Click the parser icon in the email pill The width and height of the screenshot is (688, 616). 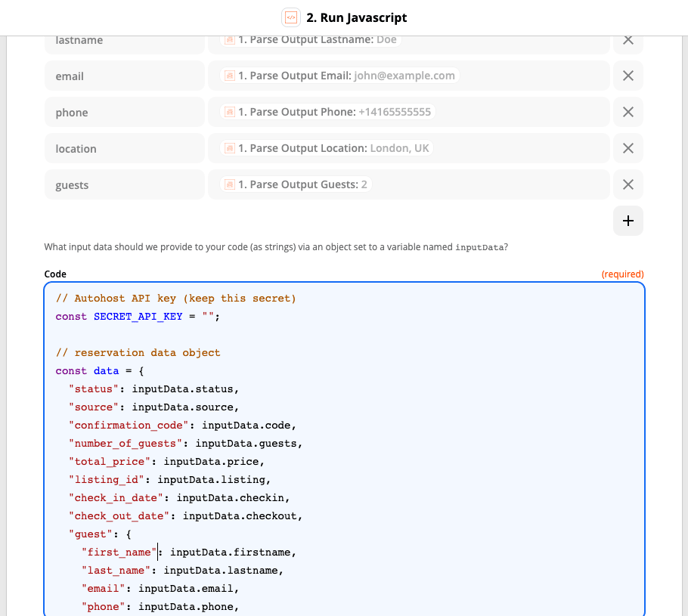point(229,75)
